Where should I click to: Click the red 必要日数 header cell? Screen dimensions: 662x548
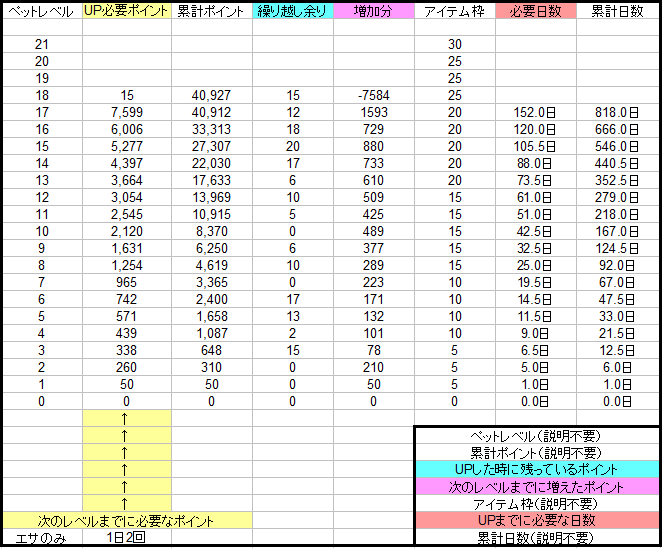(536, 10)
